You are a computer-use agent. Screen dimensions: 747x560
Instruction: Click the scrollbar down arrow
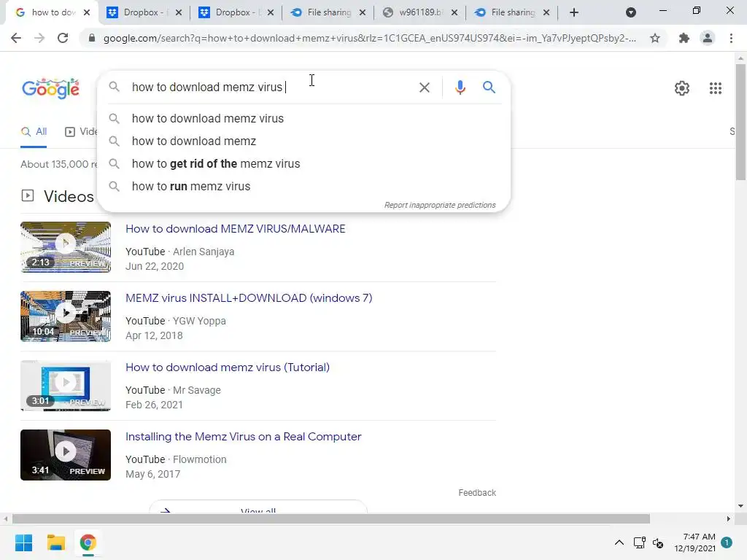740,506
